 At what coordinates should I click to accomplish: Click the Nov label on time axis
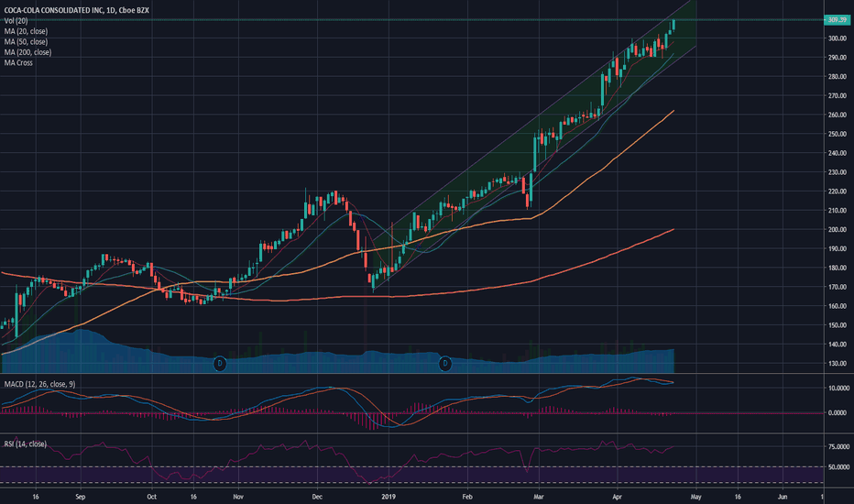click(237, 497)
